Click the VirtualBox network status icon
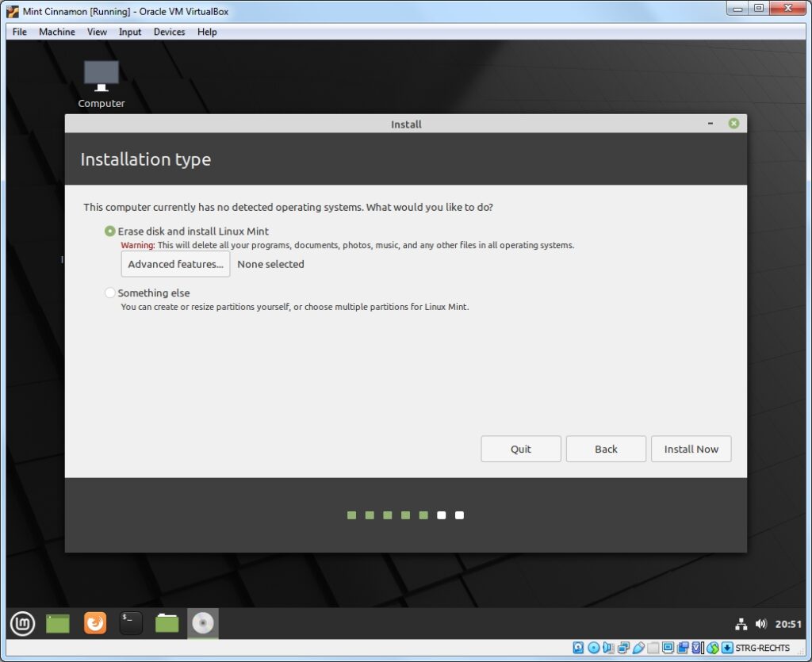The image size is (812, 662). click(623, 648)
